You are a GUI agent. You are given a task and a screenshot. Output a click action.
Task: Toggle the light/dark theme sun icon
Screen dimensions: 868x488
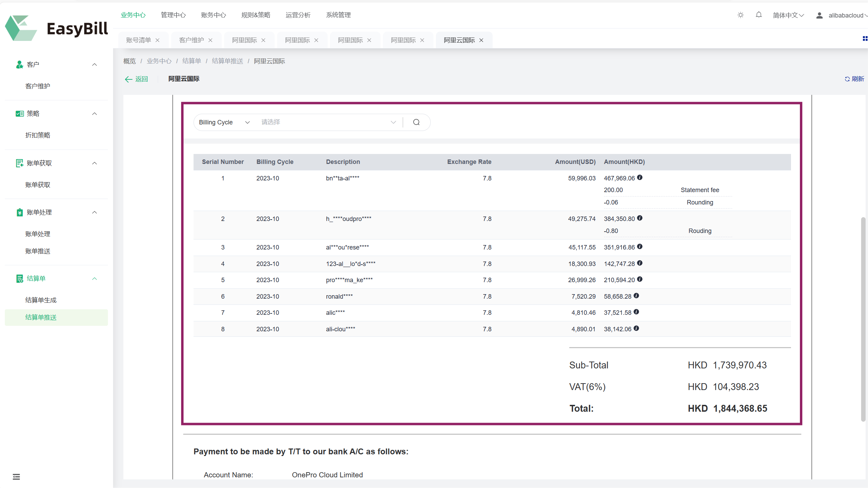coord(740,15)
